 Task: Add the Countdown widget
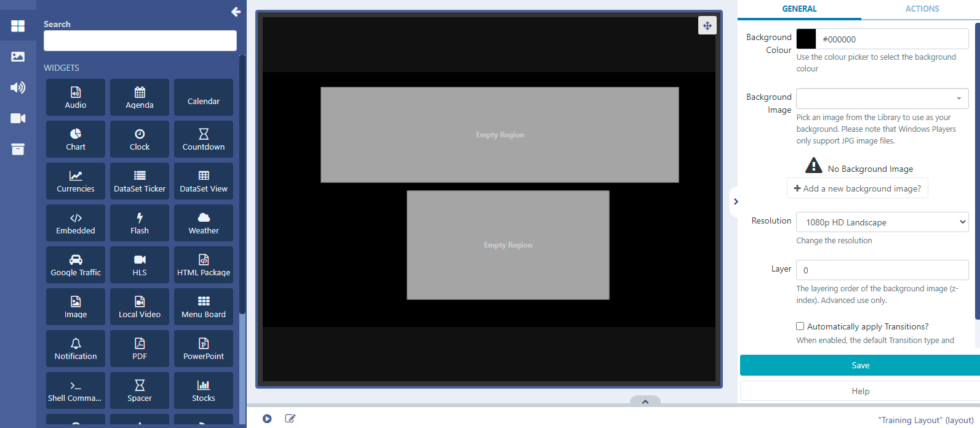204,139
